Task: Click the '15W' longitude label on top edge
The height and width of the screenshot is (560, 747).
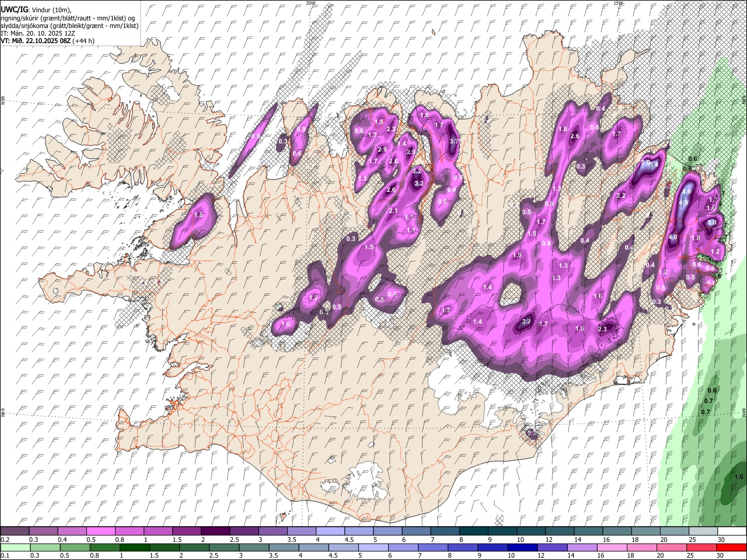Action: (619, 3)
